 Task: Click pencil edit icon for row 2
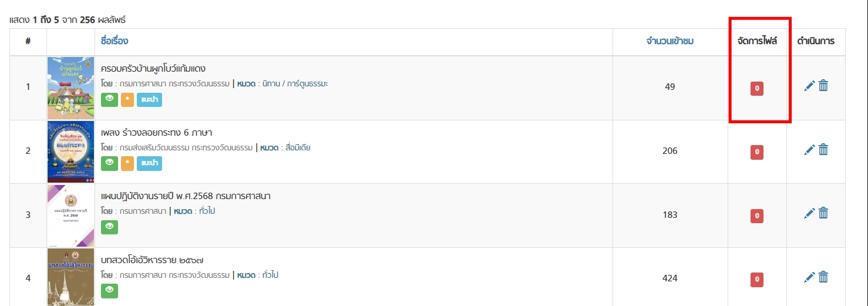pos(809,150)
